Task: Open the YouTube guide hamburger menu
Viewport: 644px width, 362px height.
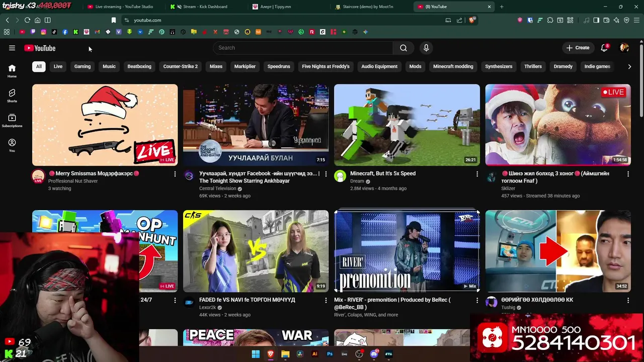Action: [x=12, y=48]
